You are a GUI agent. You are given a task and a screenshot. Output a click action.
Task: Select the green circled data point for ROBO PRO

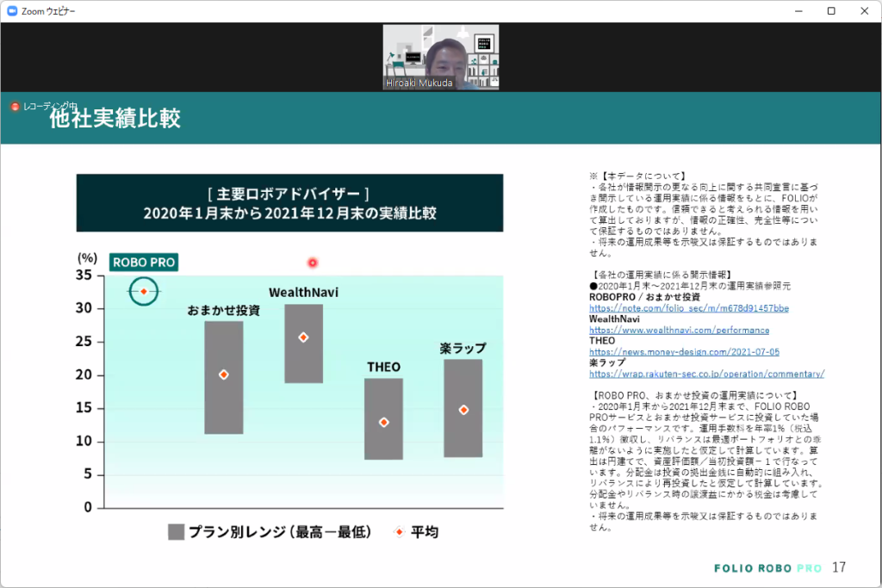143,291
